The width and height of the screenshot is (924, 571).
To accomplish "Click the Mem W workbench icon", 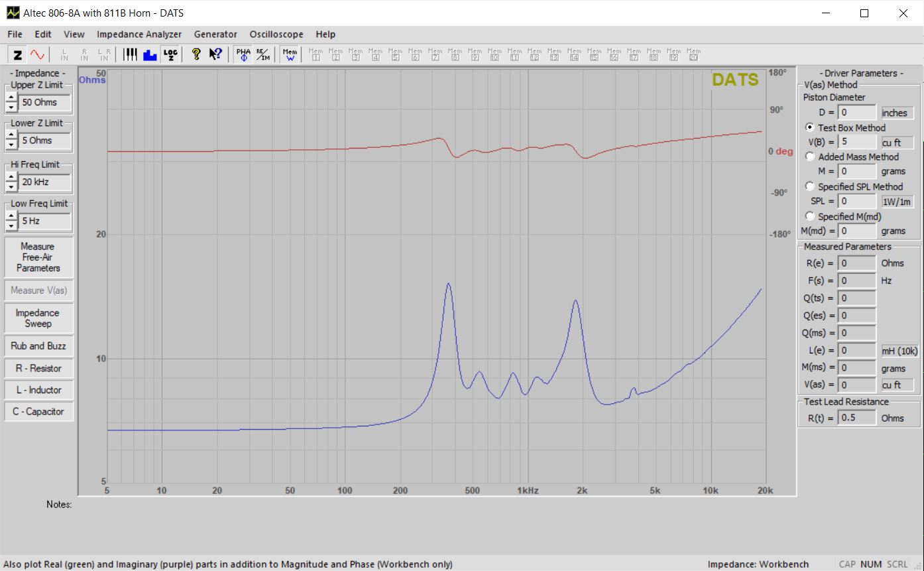I will 290,54.
